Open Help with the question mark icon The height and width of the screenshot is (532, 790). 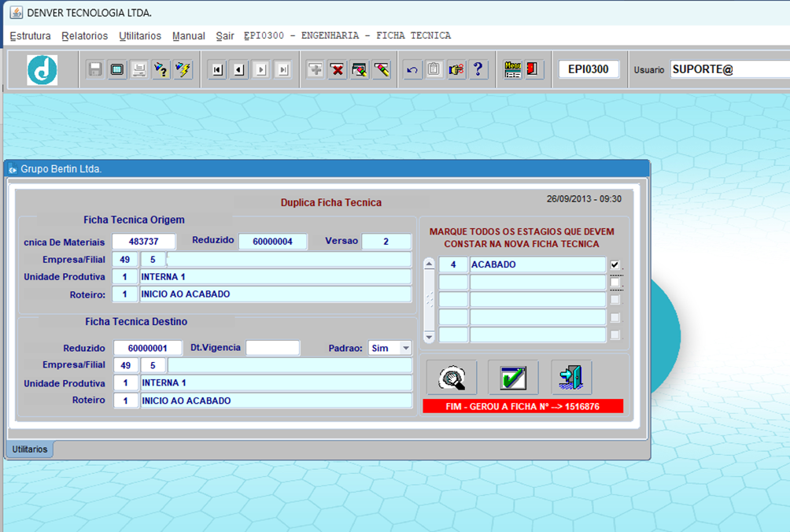point(478,69)
